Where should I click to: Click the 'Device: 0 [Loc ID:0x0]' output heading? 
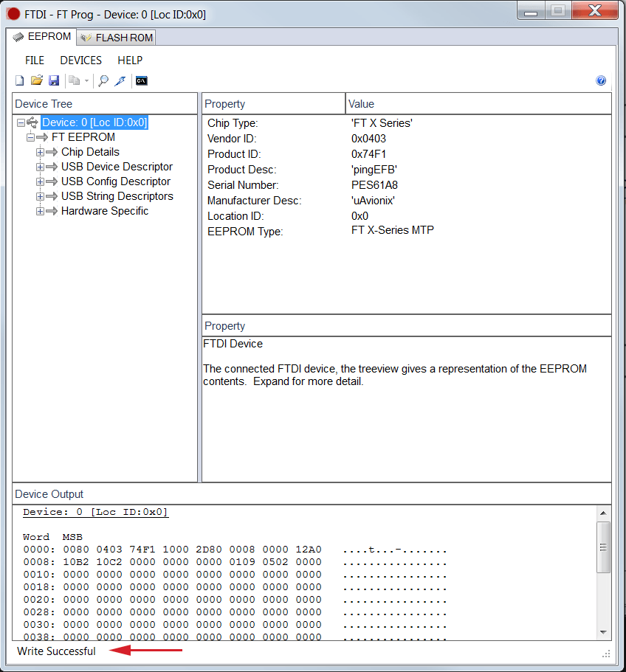96,512
